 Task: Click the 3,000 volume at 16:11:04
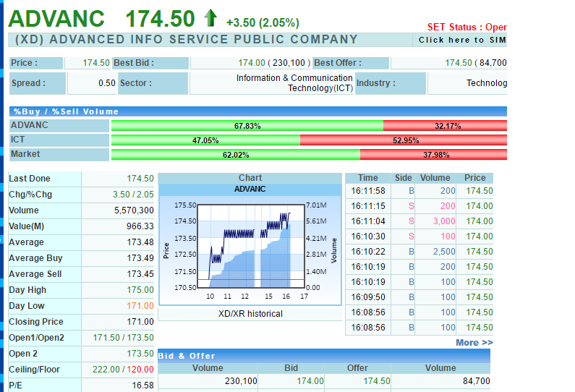click(x=444, y=221)
